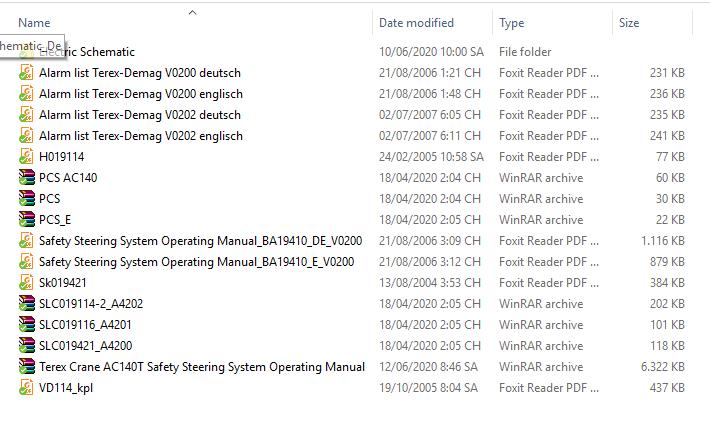Click size value 879 KB
The height and width of the screenshot is (444, 710).
point(667,262)
